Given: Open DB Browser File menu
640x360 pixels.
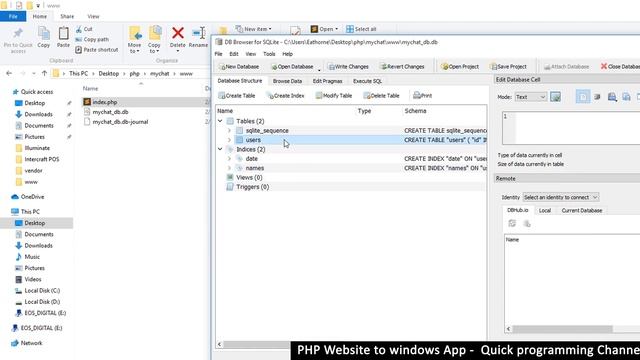Looking at the screenshot, I should coord(218,54).
